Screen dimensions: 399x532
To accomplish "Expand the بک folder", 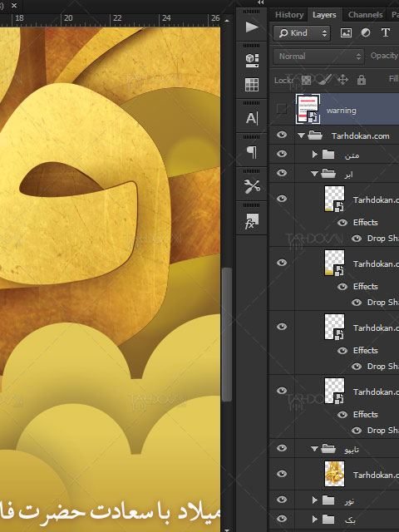I will click(x=314, y=519).
